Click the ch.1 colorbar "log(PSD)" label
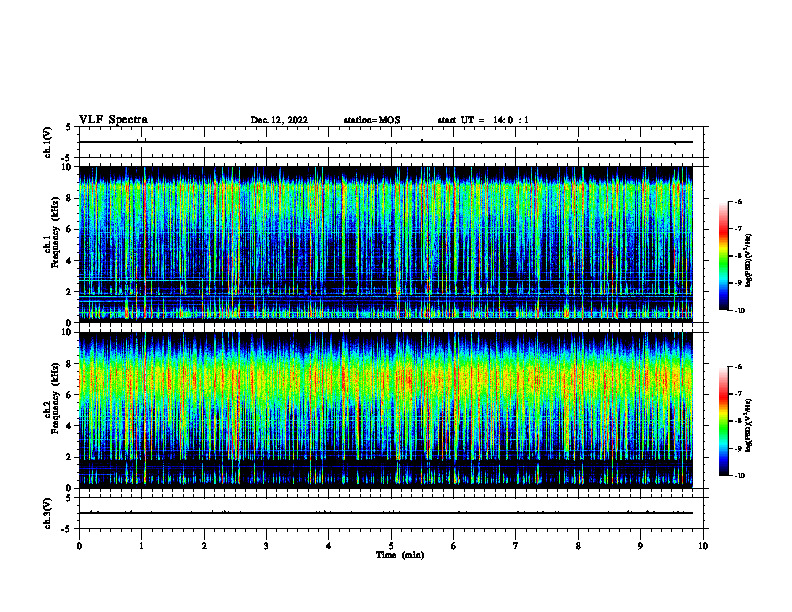792x612 pixels. pos(749,261)
